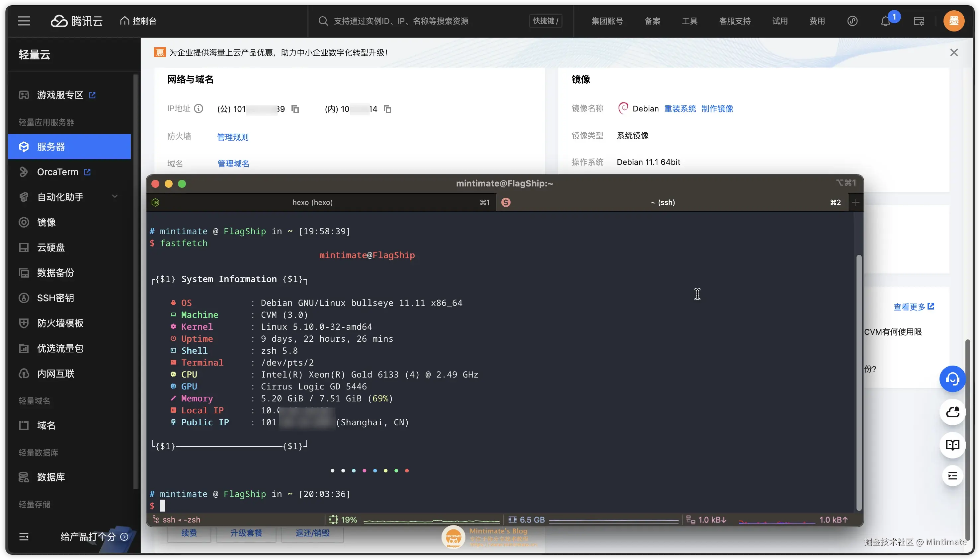Click the orange user avatar
This screenshot has width=980, height=560.
coord(954,21)
